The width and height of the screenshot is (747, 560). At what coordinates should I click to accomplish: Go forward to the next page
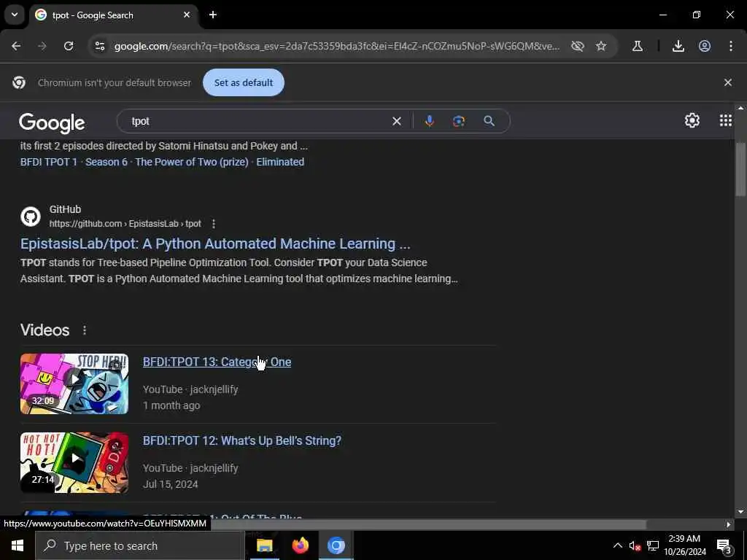(42, 46)
